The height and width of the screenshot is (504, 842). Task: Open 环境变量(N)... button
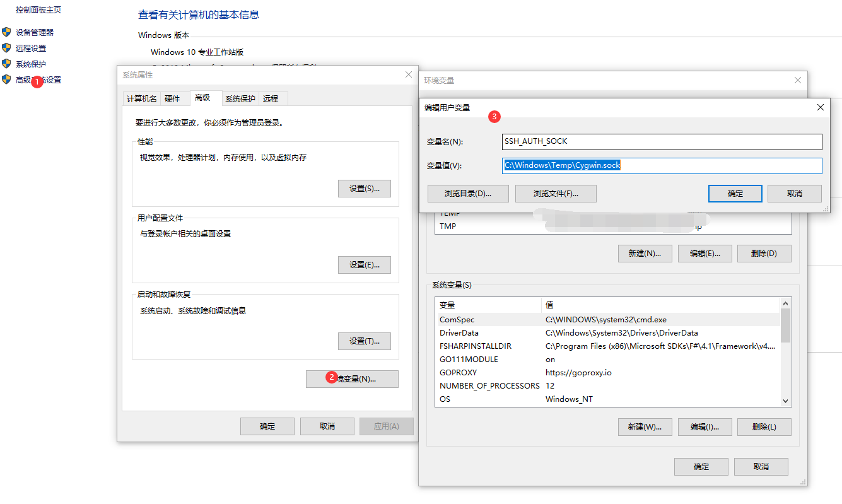coord(352,378)
